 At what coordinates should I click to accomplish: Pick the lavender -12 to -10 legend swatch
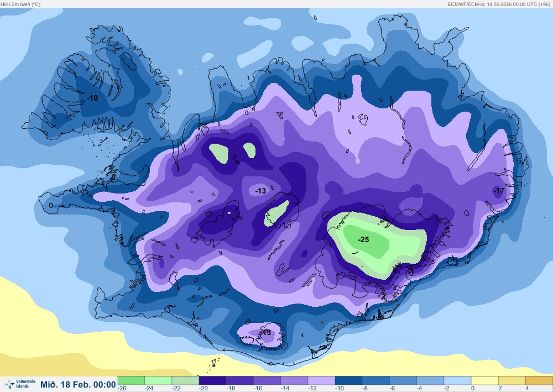point(321,380)
